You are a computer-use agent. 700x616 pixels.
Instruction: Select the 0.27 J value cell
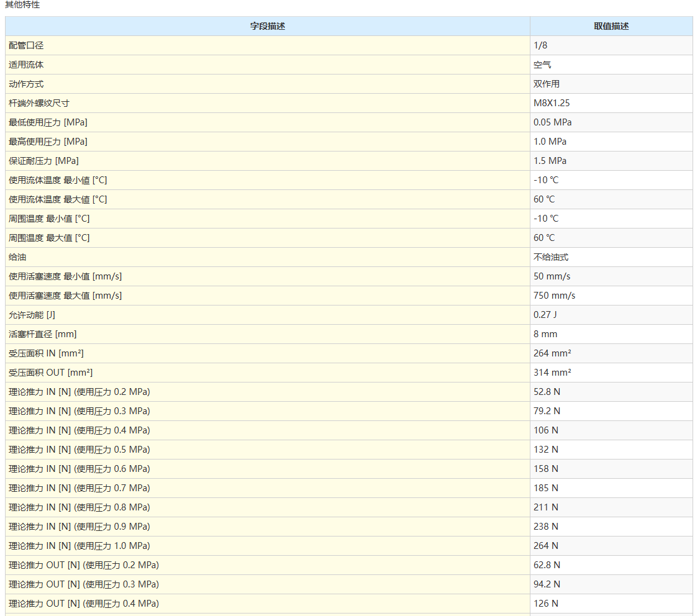pos(546,315)
